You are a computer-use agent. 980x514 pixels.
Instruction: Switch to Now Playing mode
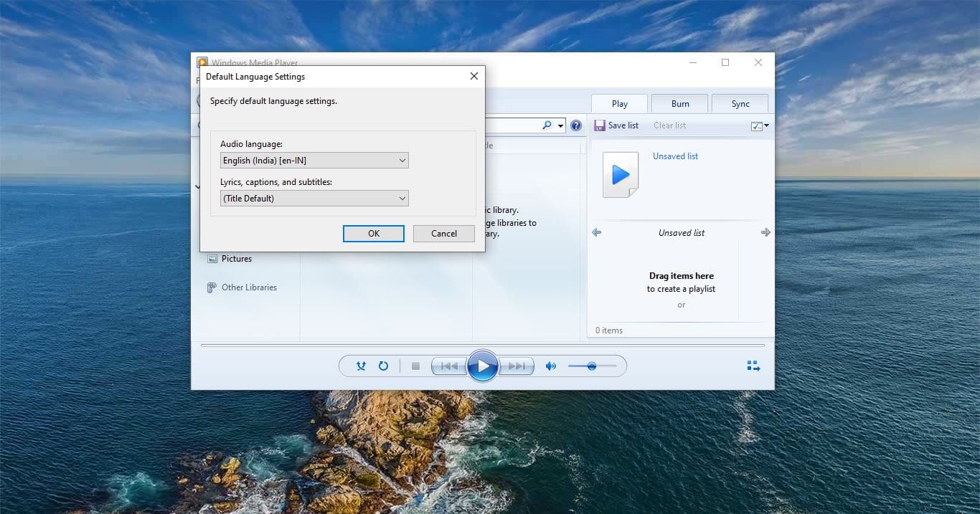(753, 366)
